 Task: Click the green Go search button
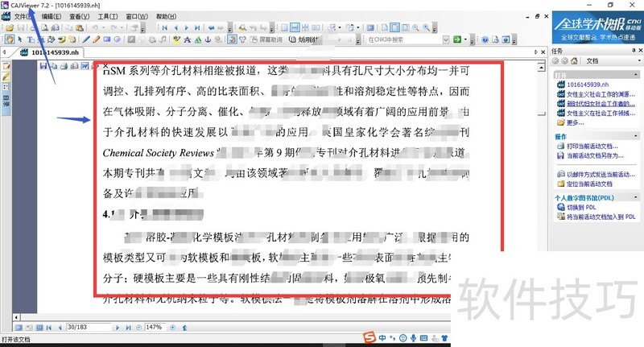coord(456,39)
